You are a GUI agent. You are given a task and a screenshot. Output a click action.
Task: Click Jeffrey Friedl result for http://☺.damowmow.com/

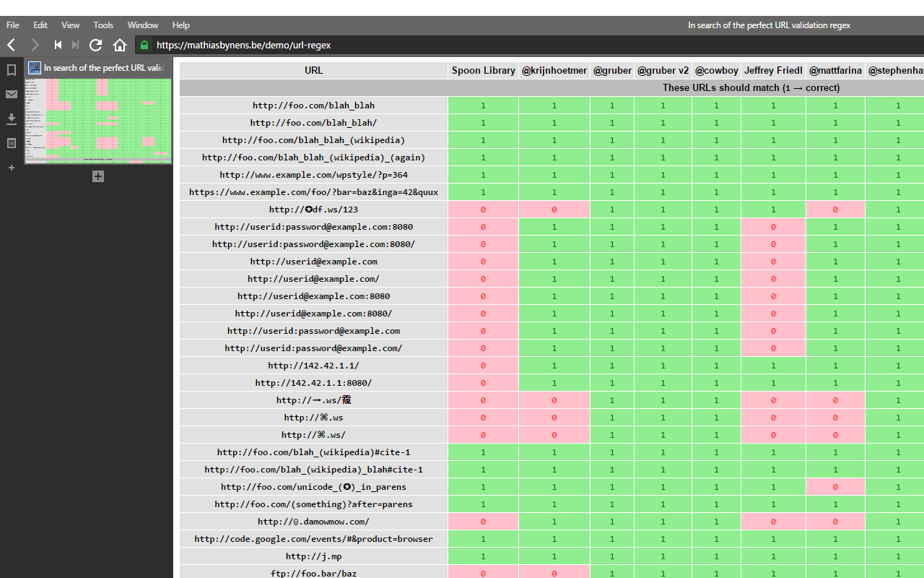(773, 522)
